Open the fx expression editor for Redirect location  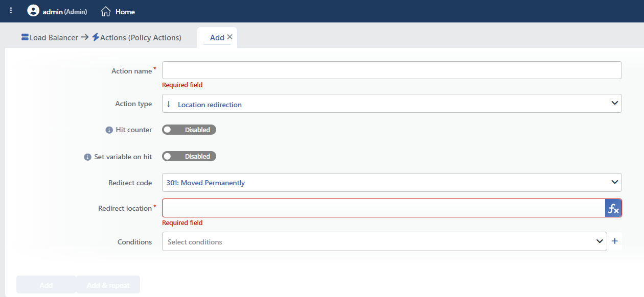point(613,208)
